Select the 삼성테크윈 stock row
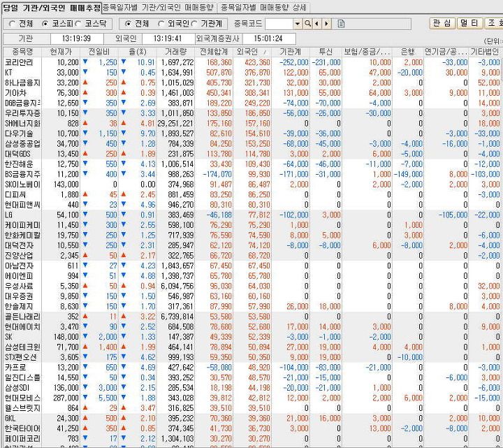 (x=251, y=347)
